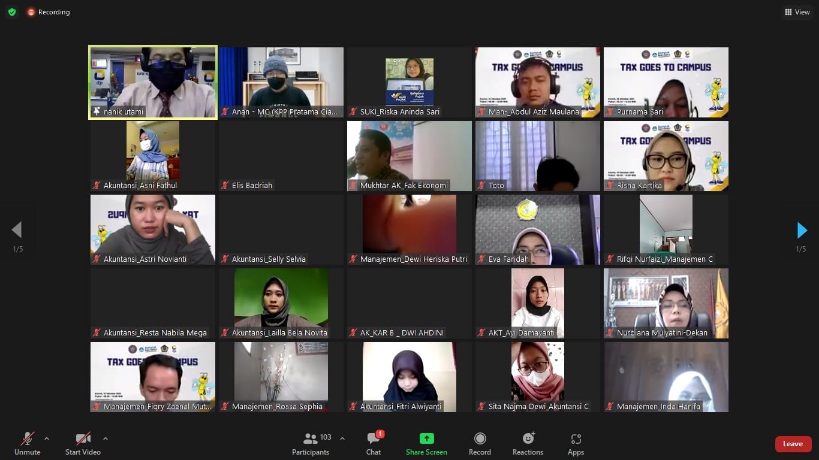Screen dimensions: 819x460
Task: Click the Unmute microphone icon
Action: click(x=27, y=439)
